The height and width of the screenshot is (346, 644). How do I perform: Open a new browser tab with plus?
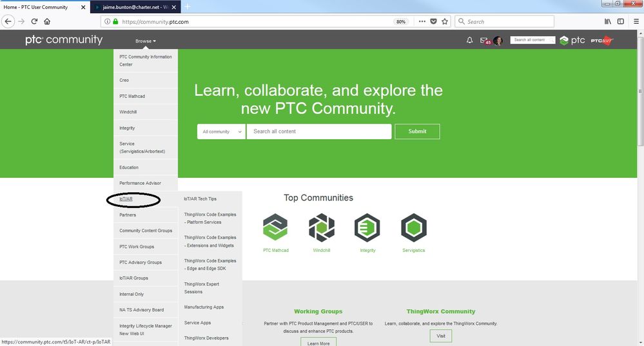tap(188, 7)
